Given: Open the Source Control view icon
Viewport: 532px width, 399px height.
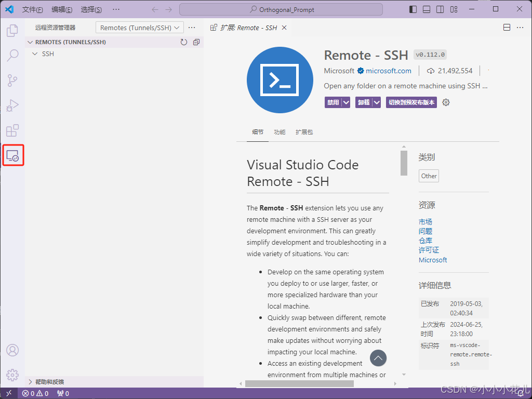Looking at the screenshot, I should tap(12, 81).
